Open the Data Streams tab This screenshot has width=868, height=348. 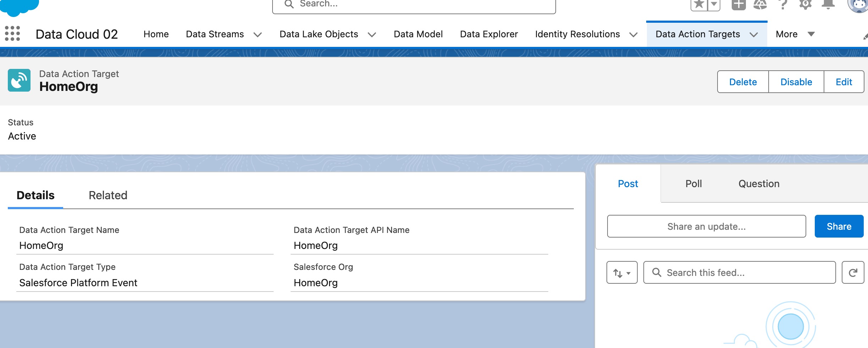pyautogui.click(x=215, y=34)
